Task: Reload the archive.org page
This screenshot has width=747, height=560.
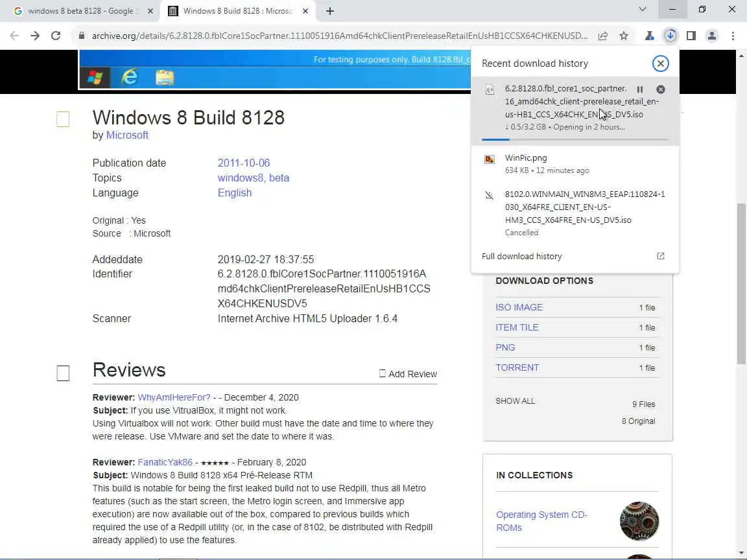Action: point(56,36)
